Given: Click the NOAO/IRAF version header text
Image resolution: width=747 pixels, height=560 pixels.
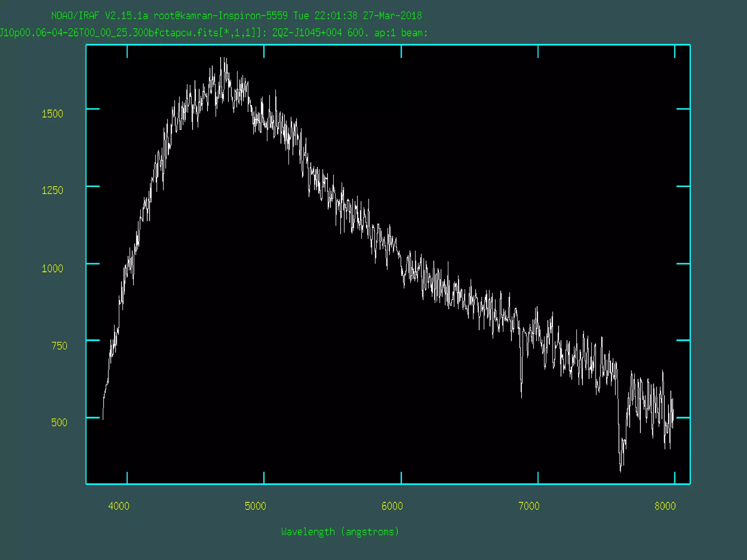Looking at the screenshot, I should coord(100,16).
